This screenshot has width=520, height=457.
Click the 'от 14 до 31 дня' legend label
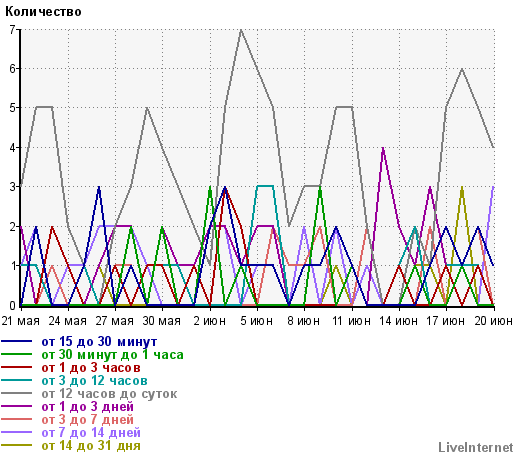pyautogui.click(x=91, y=446)
